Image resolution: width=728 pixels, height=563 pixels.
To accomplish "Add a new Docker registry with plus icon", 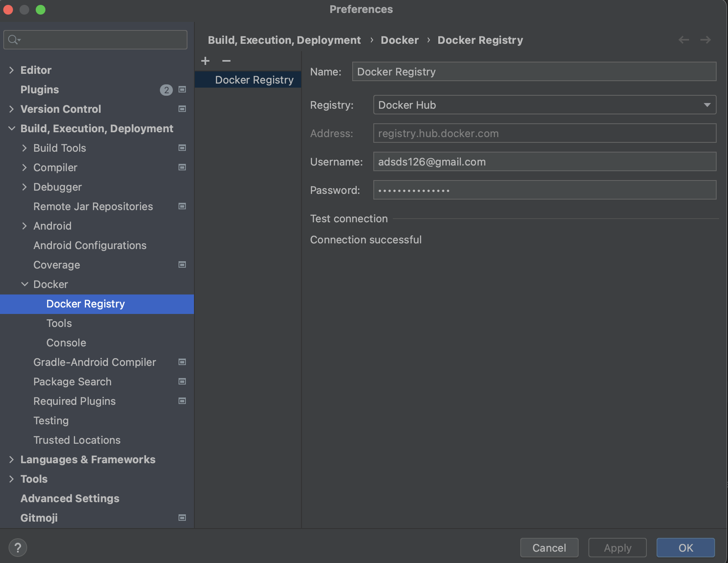I will click(x=205, y=61).
